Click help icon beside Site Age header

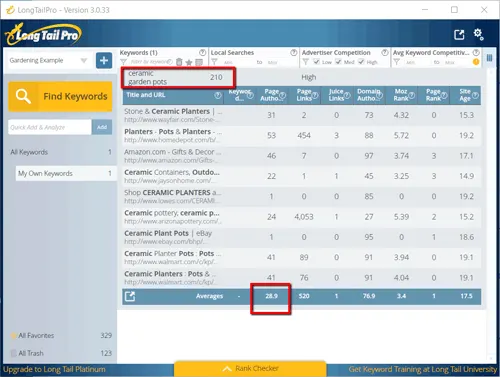[475, 96]
